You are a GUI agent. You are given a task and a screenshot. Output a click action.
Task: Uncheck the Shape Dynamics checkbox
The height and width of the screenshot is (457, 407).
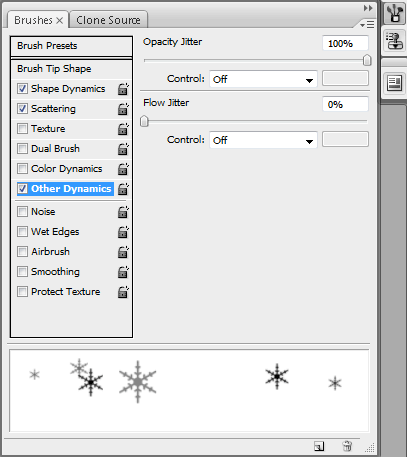coord(22,89)
